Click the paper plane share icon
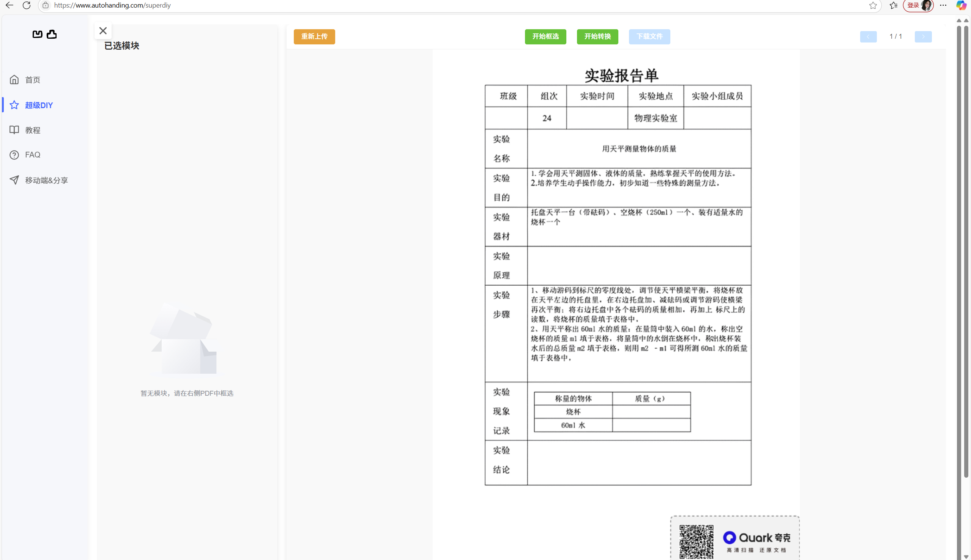The height and width of the screenshot is (560, 971). [x=14, y=180]
